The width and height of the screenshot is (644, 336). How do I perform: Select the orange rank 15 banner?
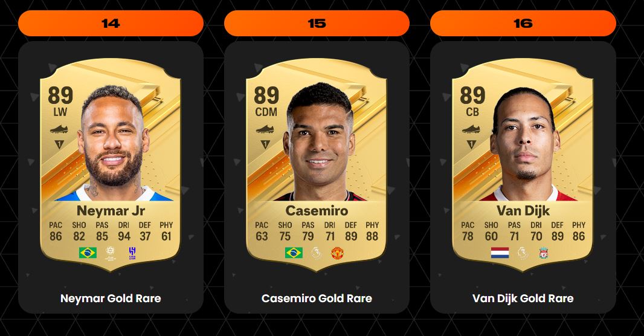[x=317, y=24]
